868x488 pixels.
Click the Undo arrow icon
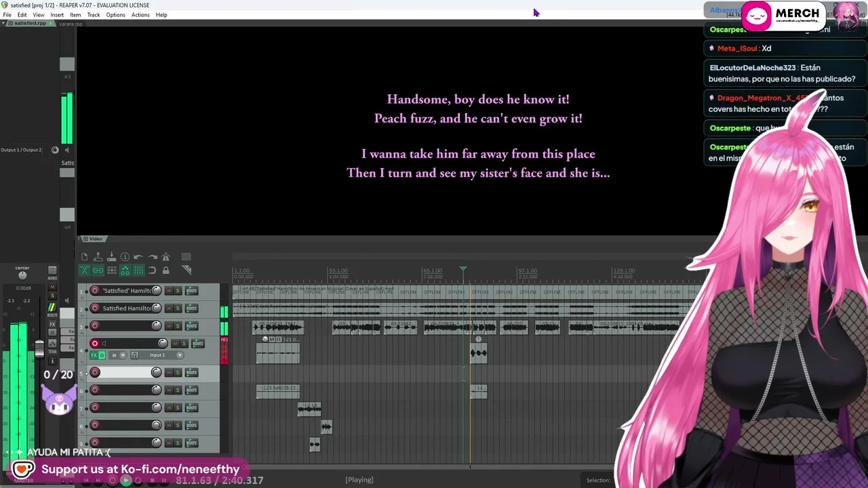point(138,257)
